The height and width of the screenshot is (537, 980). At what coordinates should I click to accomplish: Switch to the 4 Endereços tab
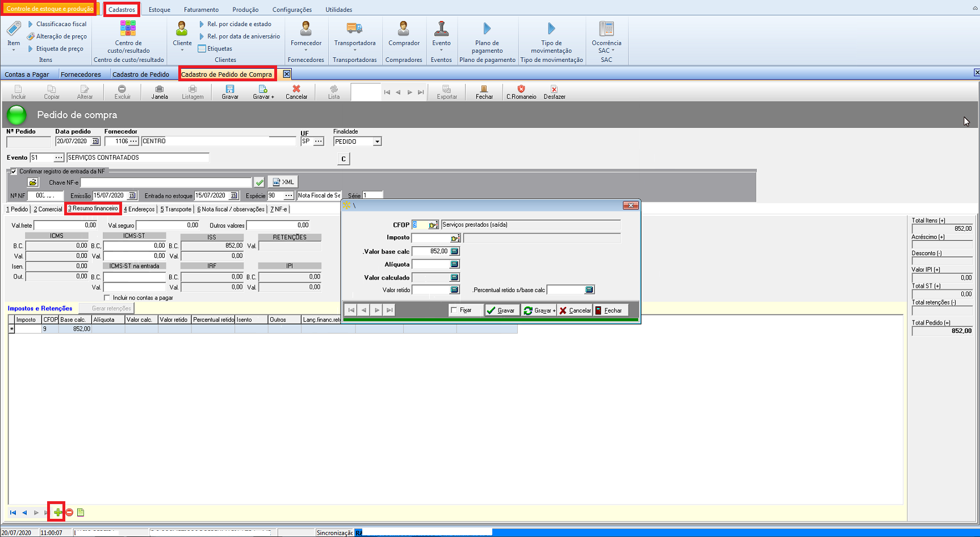pyautogui.click(x=139, y=209)
